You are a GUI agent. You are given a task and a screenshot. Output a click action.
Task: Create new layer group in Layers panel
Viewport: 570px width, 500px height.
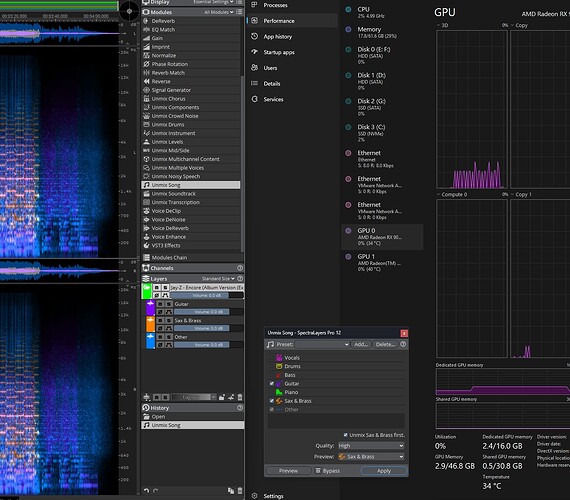[x=222, y=397]
